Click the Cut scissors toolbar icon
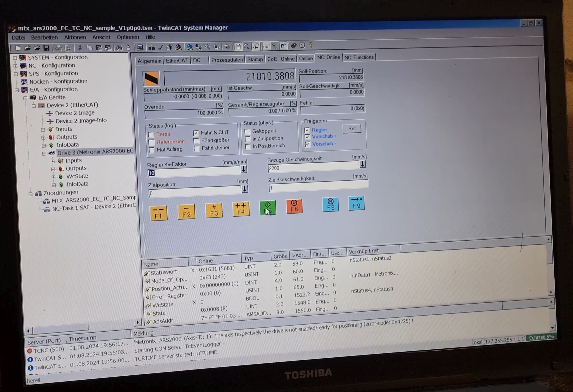This screenshot has height=392, width=573. [80, 48]
